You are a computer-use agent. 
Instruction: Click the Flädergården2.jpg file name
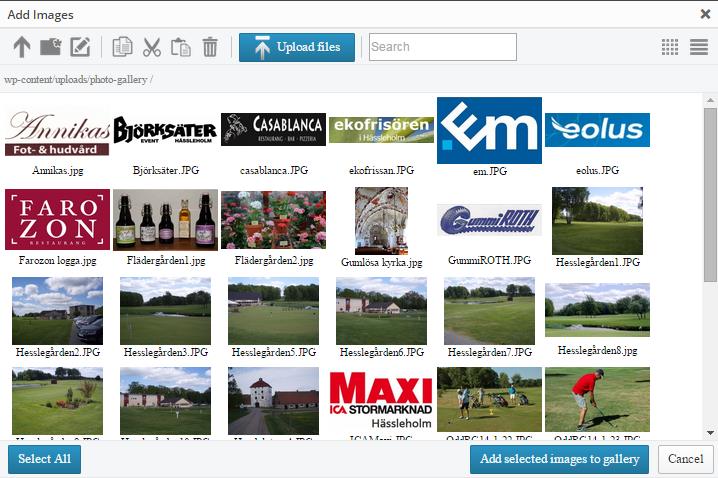[x=274, y=261]
